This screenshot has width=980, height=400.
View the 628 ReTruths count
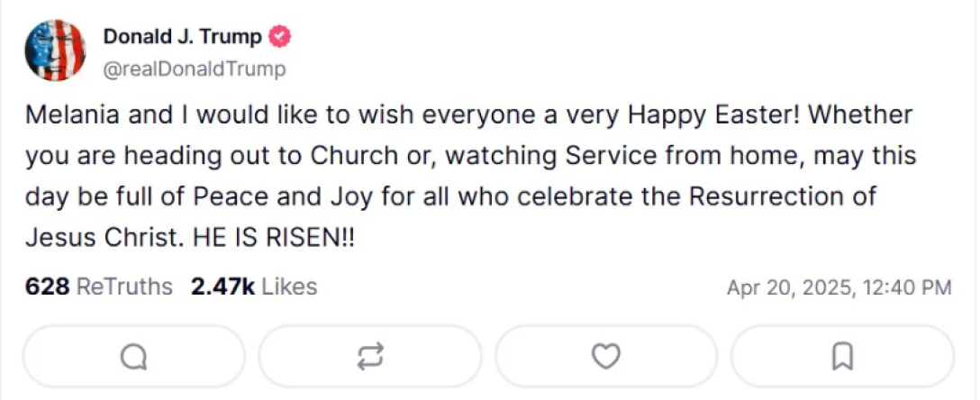click(98, 287)
